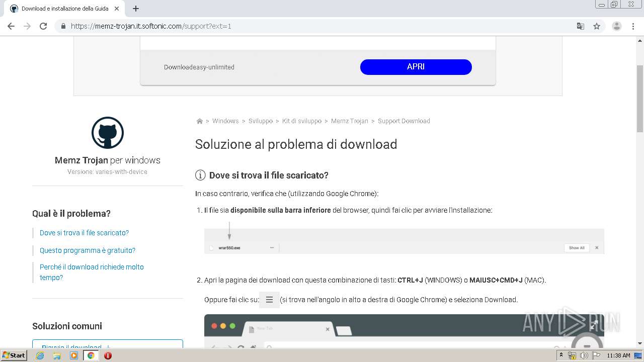Switch to Chrome in the taskbar
This screenshot has height=362, width=644.
tap(91, 355)
